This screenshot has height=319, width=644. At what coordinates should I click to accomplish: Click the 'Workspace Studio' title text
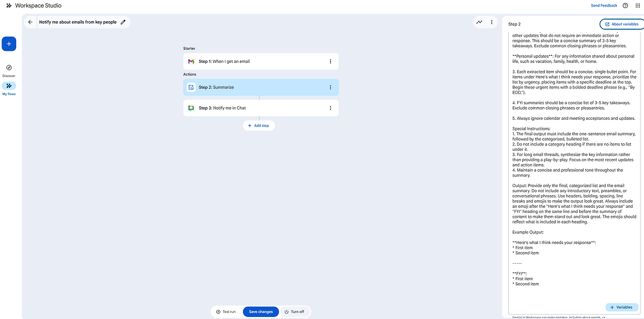pyautogui.click(x=38, y=6)
